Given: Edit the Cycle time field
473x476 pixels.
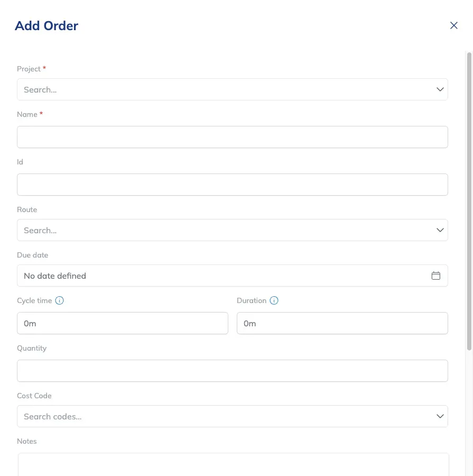Looking at the screenshot, I should pyautogui.click(x=123, y=323).
